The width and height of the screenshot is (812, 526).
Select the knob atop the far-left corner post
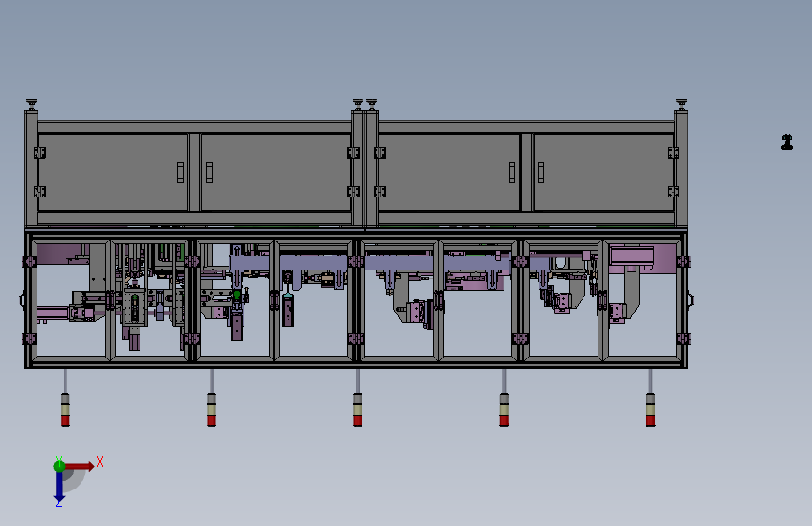[x=32, y=105]
